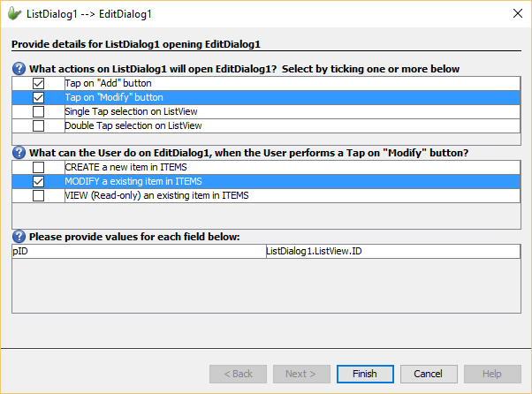Click the '< Back' wizard button

pos(239,374)
